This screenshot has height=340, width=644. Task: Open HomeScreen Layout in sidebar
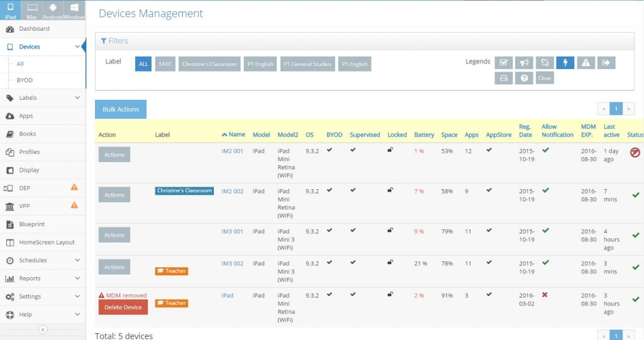[x=43, y=242]
